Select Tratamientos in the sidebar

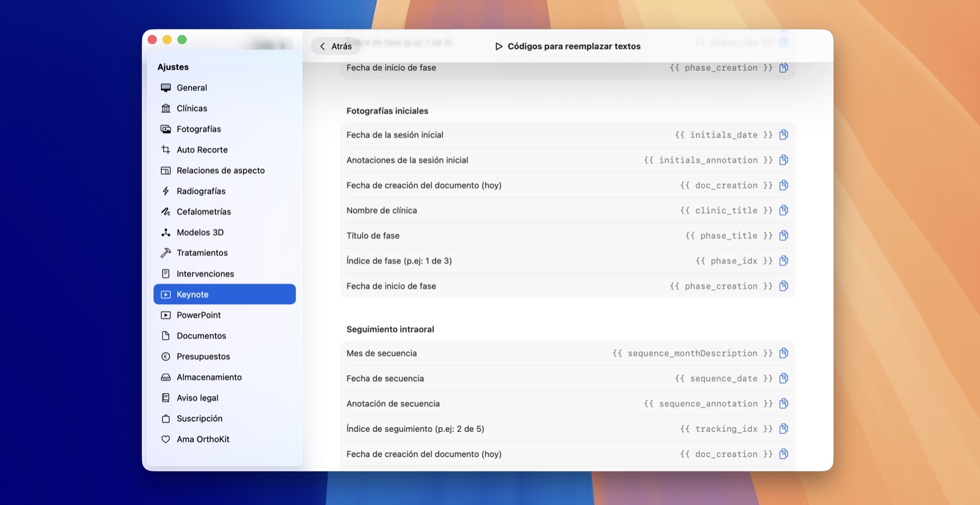224,253
